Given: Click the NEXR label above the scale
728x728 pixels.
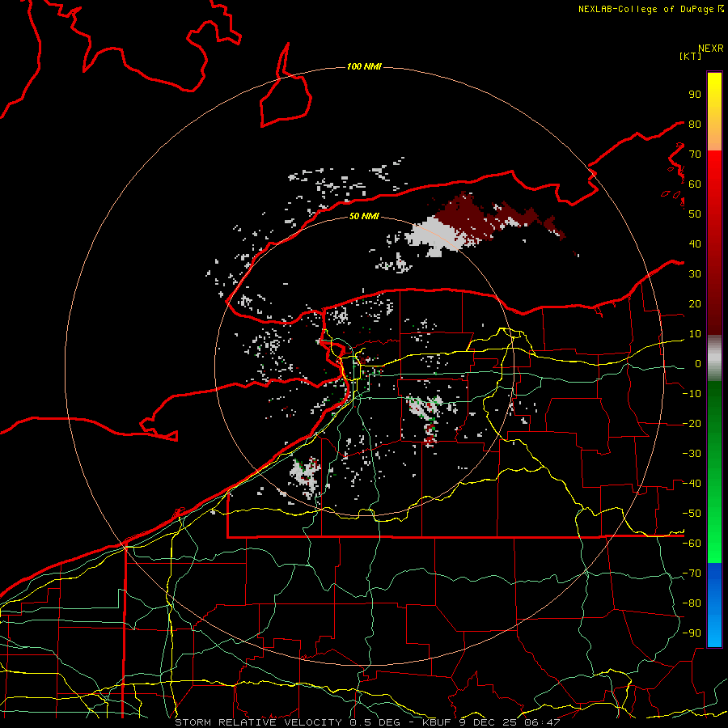Looking at the screenshot, I should pos(710,49).
